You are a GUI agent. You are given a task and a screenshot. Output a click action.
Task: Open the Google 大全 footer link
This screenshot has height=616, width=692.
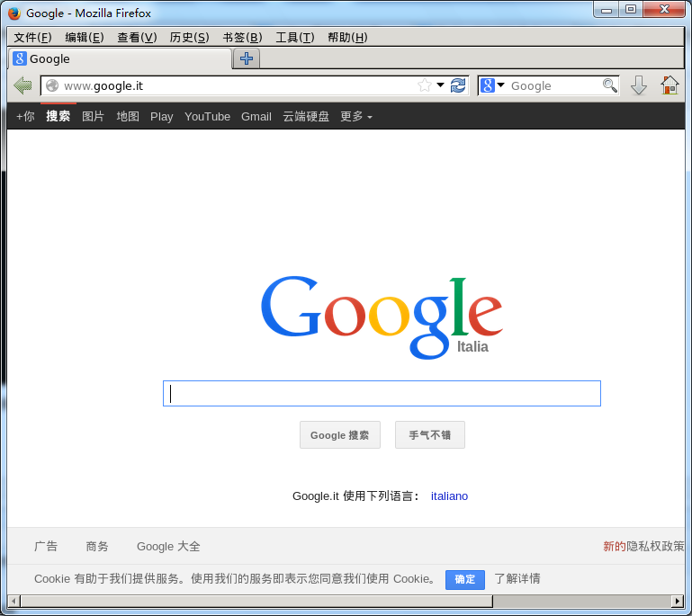click(168, 547)
